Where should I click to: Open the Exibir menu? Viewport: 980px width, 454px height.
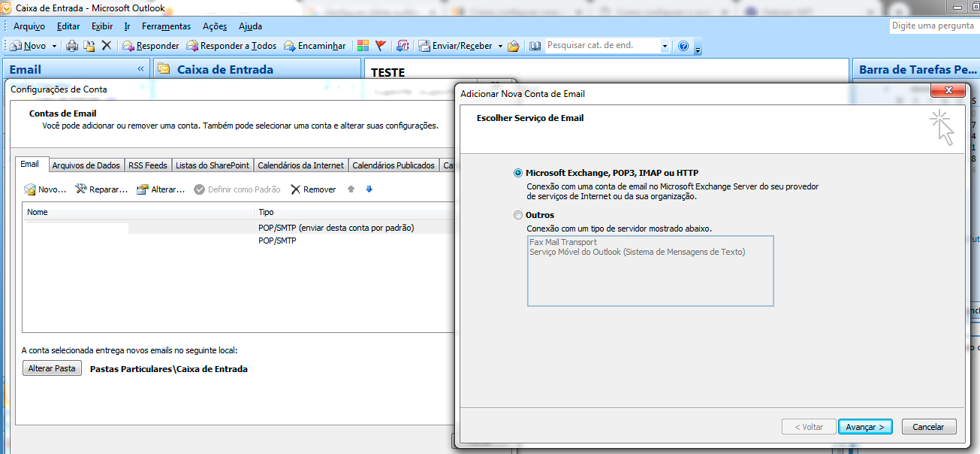pos(102,26)
